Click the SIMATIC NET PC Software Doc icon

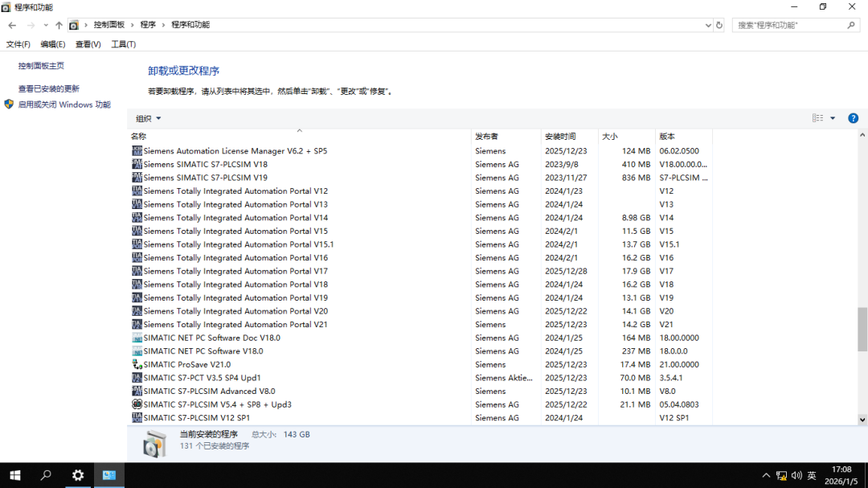(137, 338)
